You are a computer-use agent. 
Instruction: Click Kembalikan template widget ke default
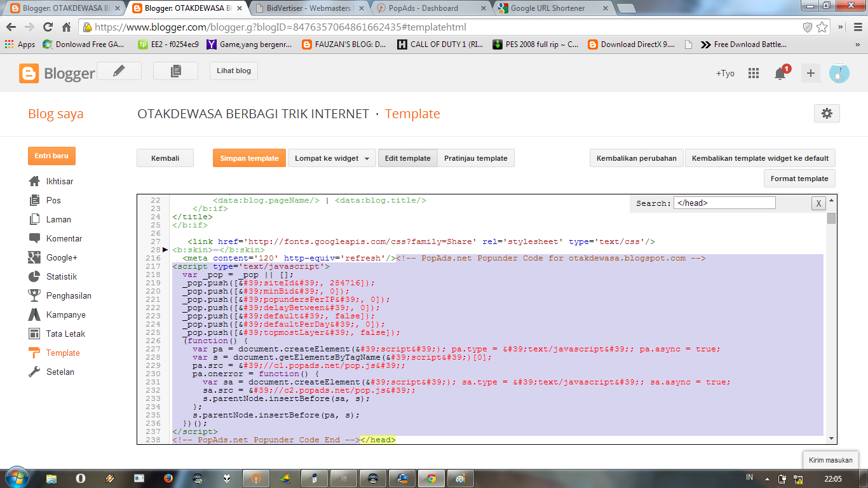coord(760,158)
